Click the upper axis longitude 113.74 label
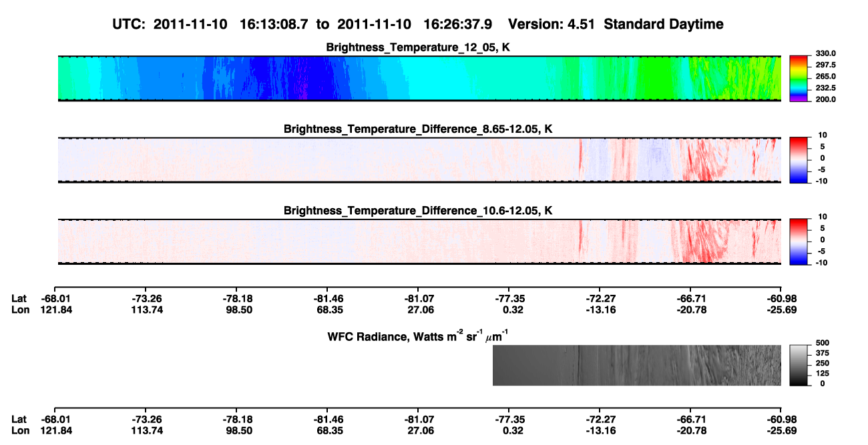The image size is (868, 445). click(x=146, y=309)
